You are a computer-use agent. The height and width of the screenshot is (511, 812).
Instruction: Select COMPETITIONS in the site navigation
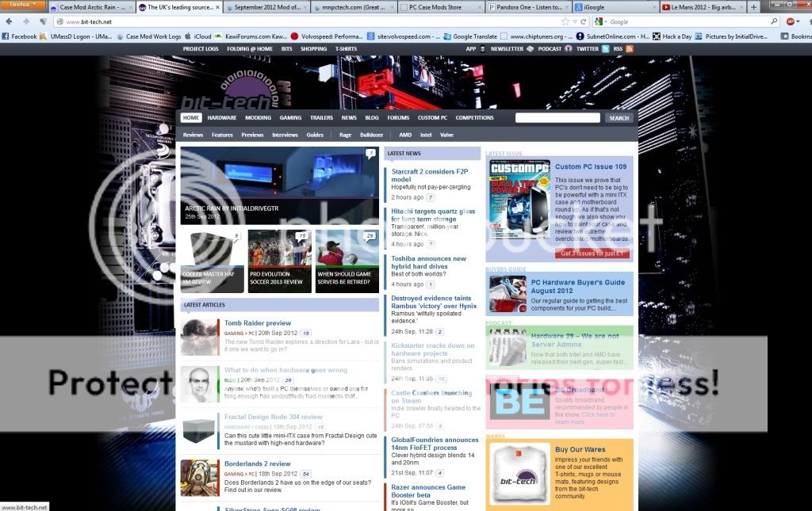(474, 118)
